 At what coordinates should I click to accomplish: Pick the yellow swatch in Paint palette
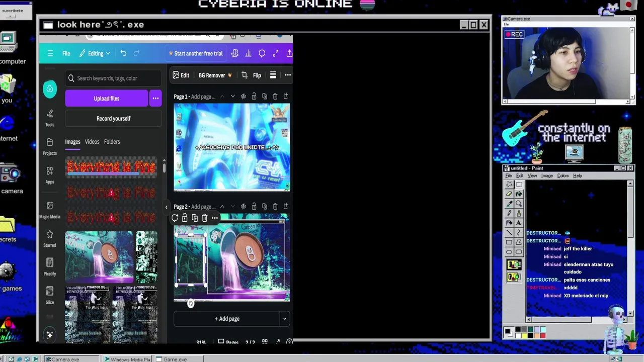click(524, 335)
